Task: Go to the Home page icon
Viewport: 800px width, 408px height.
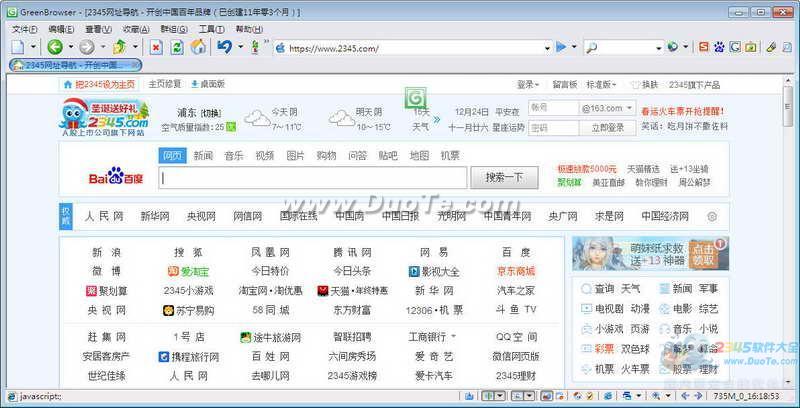Action: pyautogui.click(x=198, y=47)
